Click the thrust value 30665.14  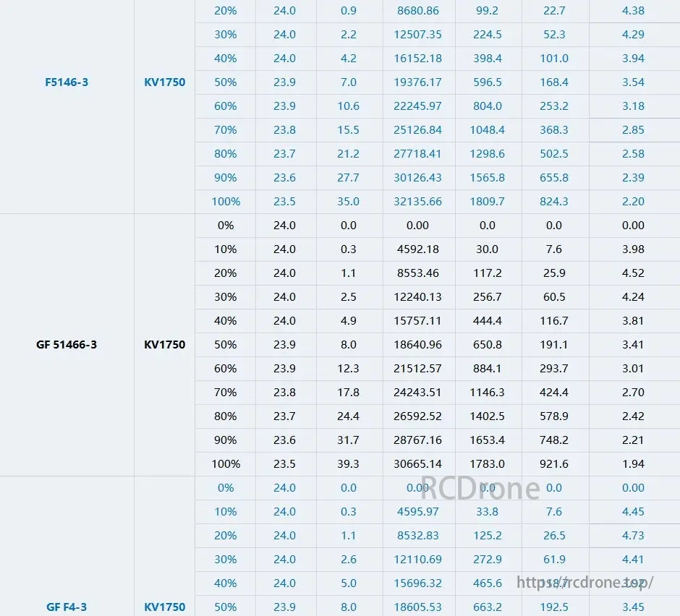pos(418,463)
